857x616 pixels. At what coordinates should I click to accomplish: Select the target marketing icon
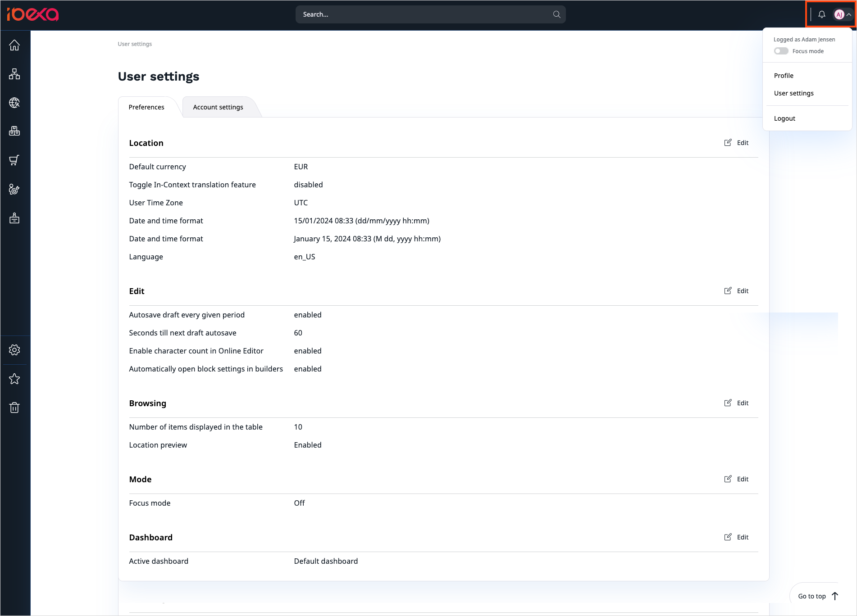pos(15,189)
